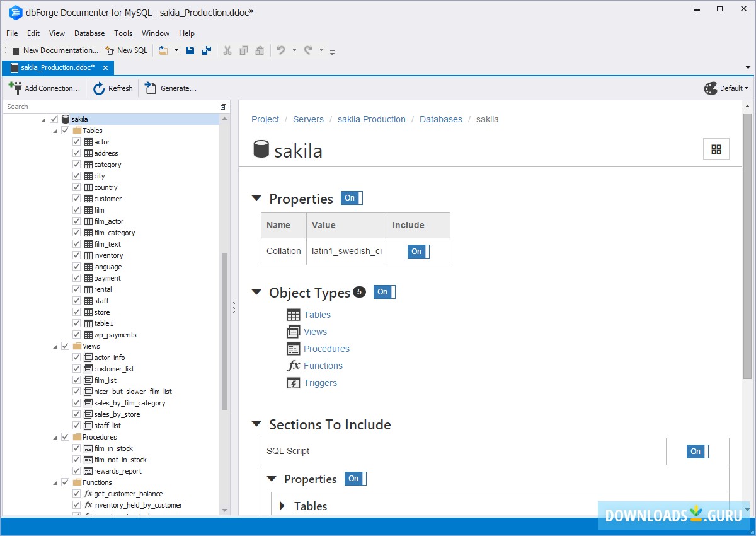Click the grid view icon beside sakila heading

point(716,149)
